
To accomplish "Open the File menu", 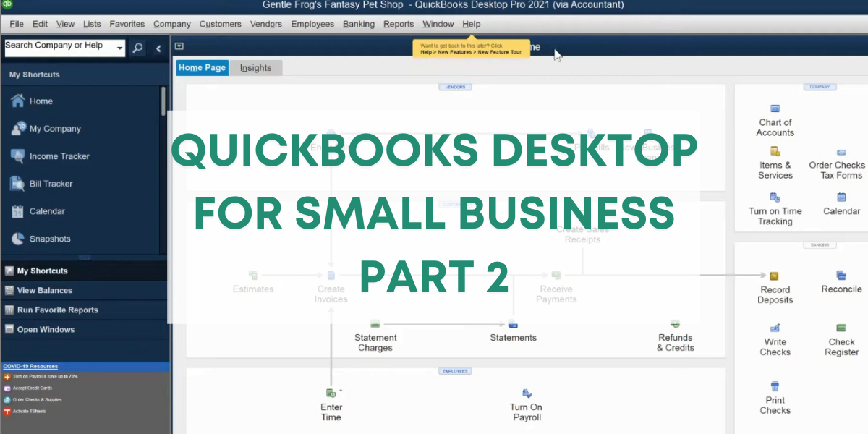I will coord(17,24).
